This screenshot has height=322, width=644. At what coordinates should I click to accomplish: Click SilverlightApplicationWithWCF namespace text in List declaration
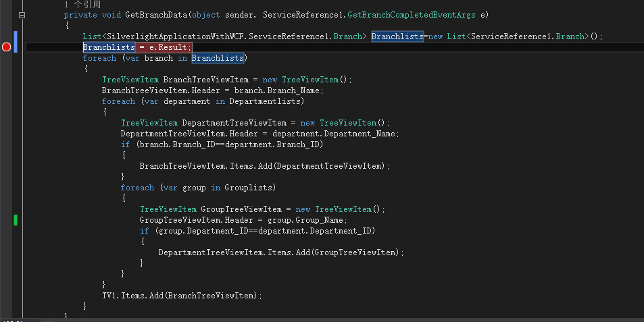[x=176, y=36]
